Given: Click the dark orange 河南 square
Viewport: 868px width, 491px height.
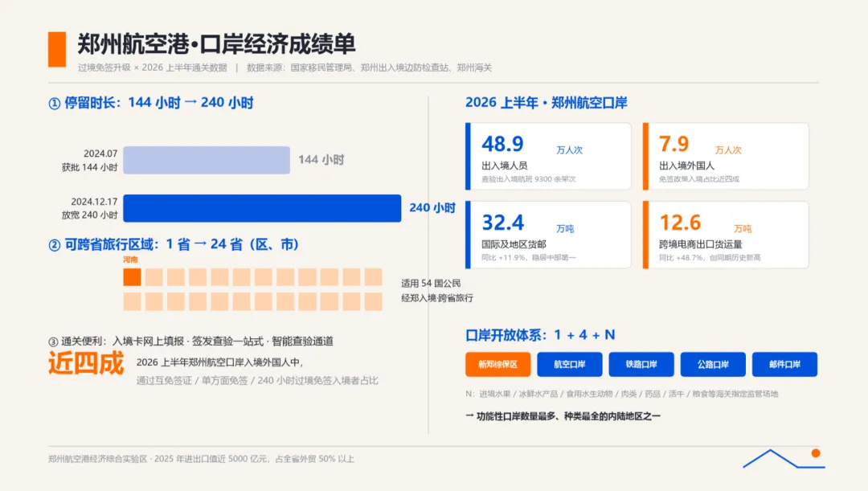Looking at the screenshot, I should (132, 276).
